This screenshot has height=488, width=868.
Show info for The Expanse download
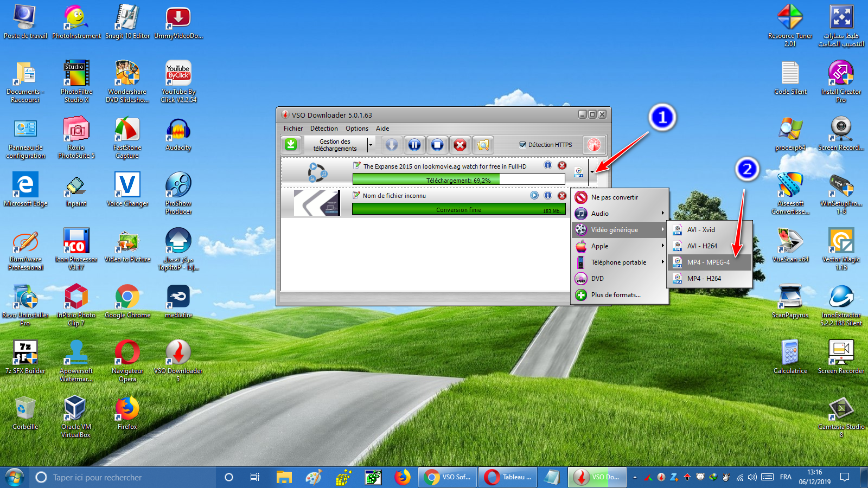point(548,165)
